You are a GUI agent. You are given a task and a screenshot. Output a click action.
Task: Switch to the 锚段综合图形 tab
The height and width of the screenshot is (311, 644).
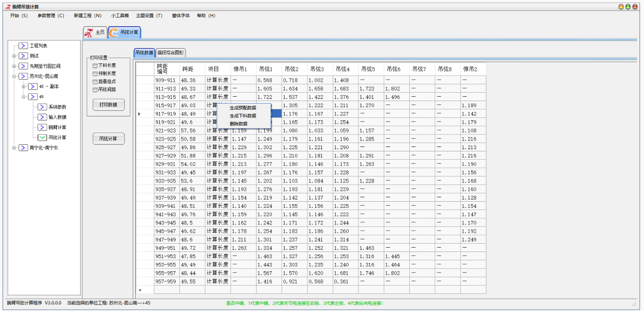tap(171, 52)
